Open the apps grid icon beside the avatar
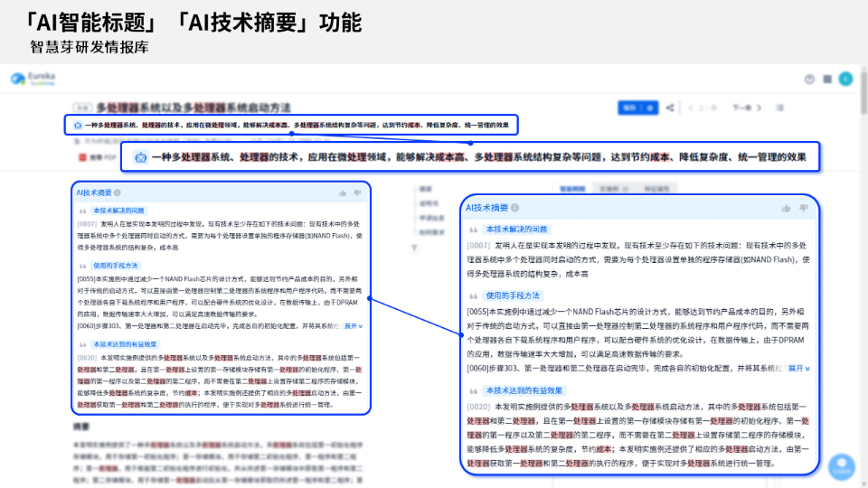 click(x=827, y=80)
